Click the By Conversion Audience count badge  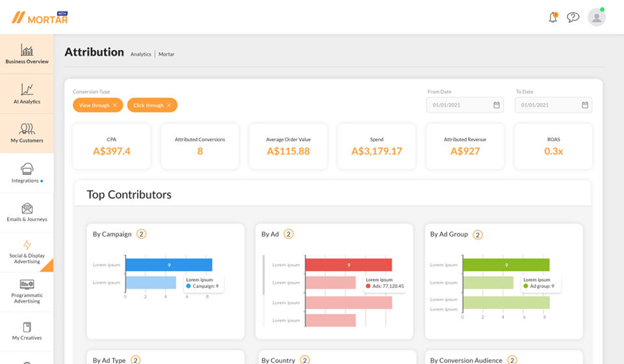[x=512, y=360]
